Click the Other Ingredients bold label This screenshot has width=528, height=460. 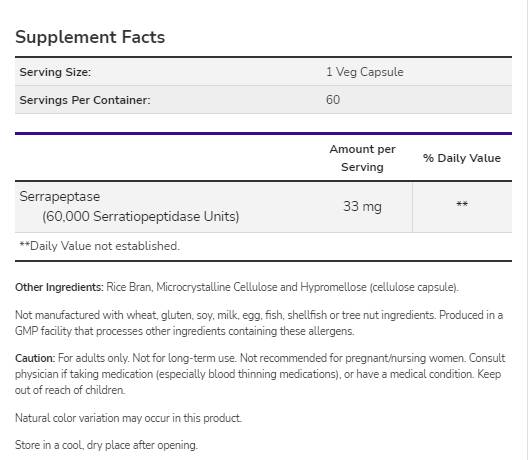coord(59,287)
